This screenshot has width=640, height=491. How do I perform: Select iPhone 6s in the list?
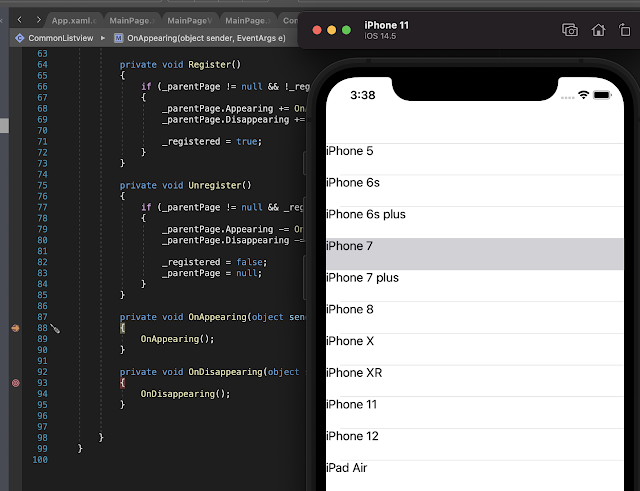(x=475, y=191)
